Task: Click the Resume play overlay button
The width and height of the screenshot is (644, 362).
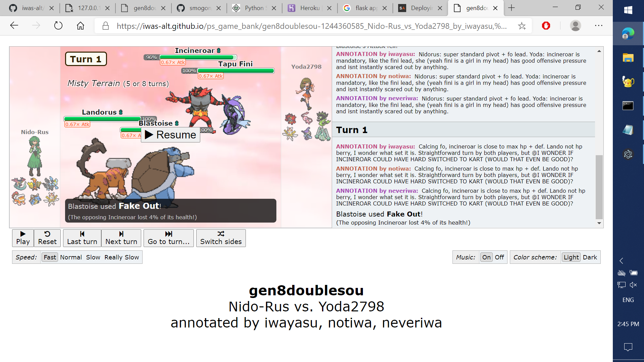Action: [170, 135]
